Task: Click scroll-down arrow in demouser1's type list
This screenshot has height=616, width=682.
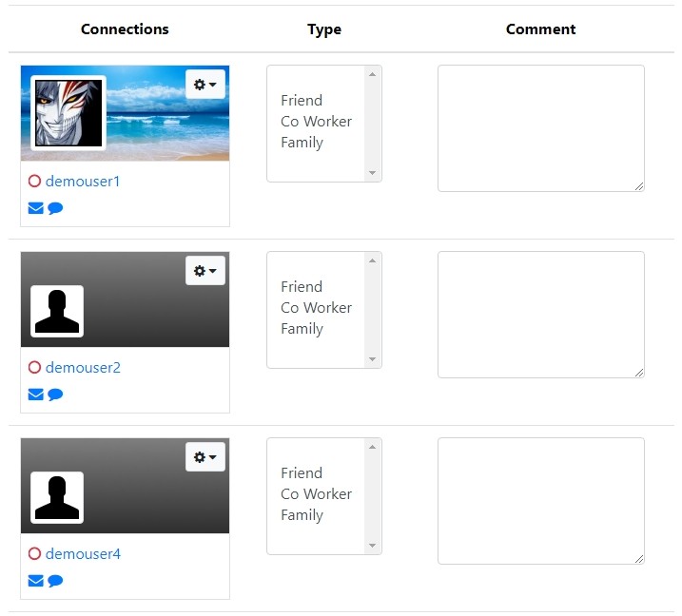Action: [372, 173]
